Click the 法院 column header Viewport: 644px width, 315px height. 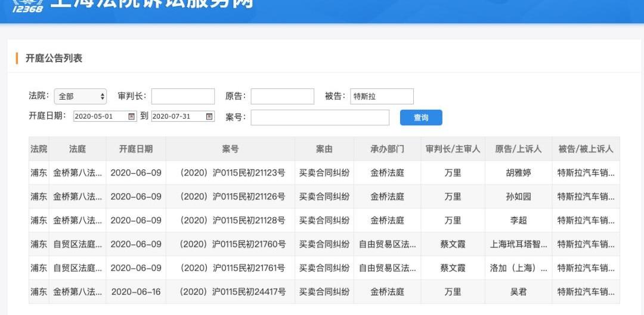(x=39, y=149)
